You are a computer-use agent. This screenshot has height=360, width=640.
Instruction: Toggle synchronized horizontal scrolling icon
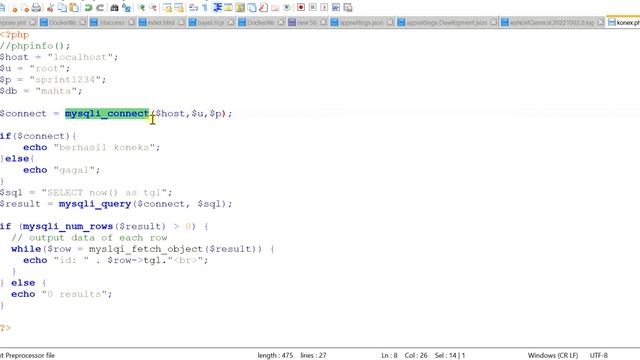179,8
